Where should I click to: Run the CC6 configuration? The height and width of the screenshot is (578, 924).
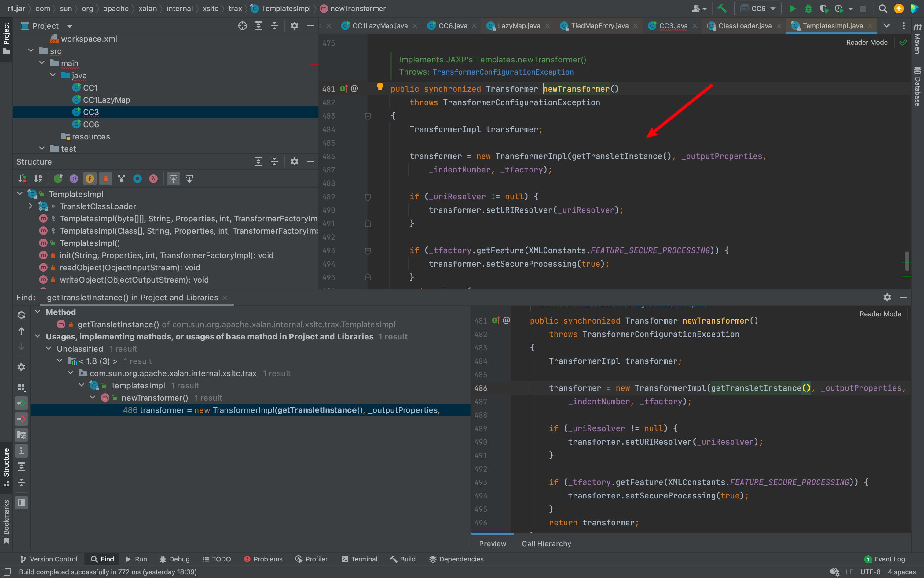[x=792, y=9]
